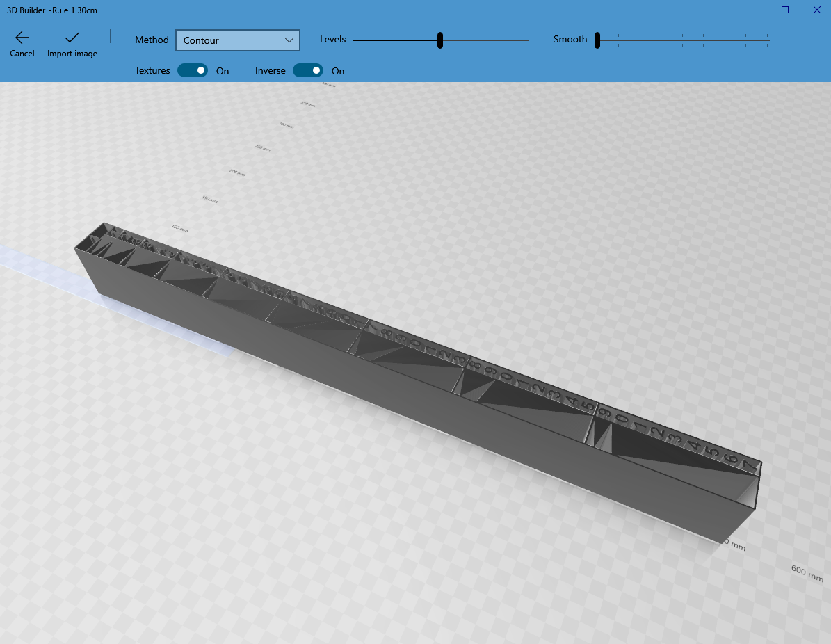Click the "On" label beside Inverse
The image size is (831, 644).
(x=338, y=70)
